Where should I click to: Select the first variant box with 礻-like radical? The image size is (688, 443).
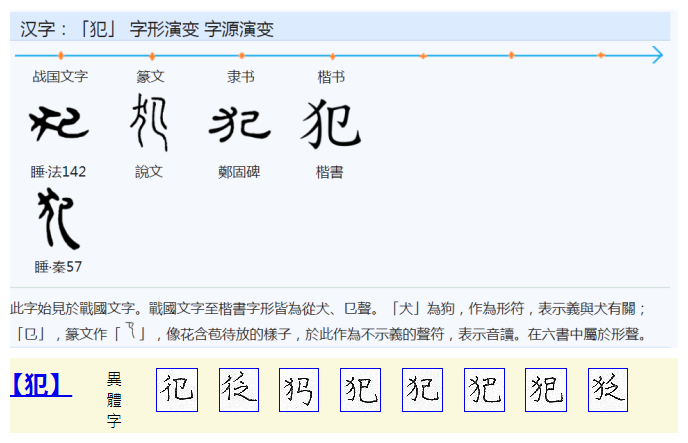coord(177,390)
